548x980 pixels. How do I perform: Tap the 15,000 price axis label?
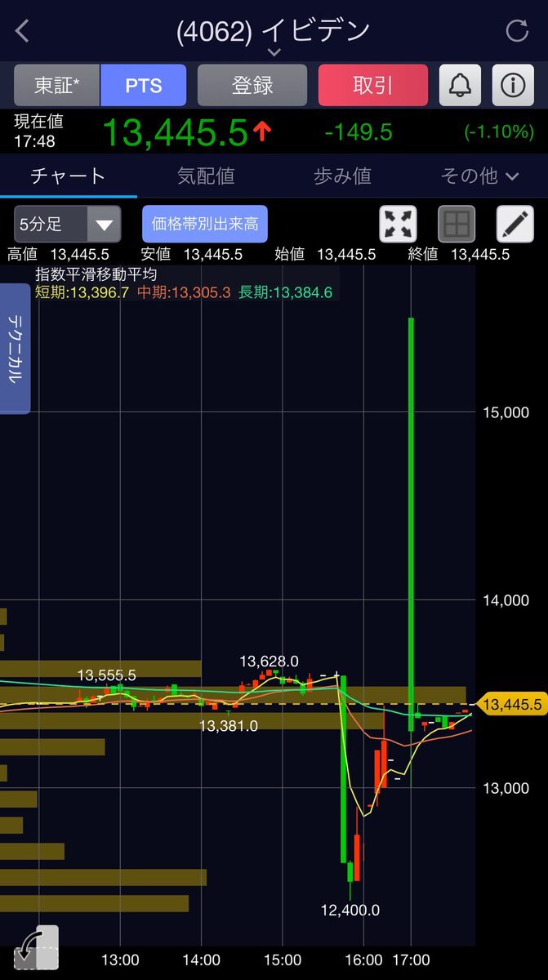click(x=506, y=412)
